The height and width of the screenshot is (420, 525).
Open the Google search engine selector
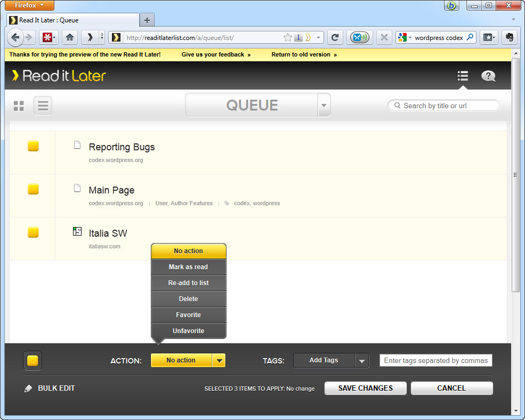(405, 37)
